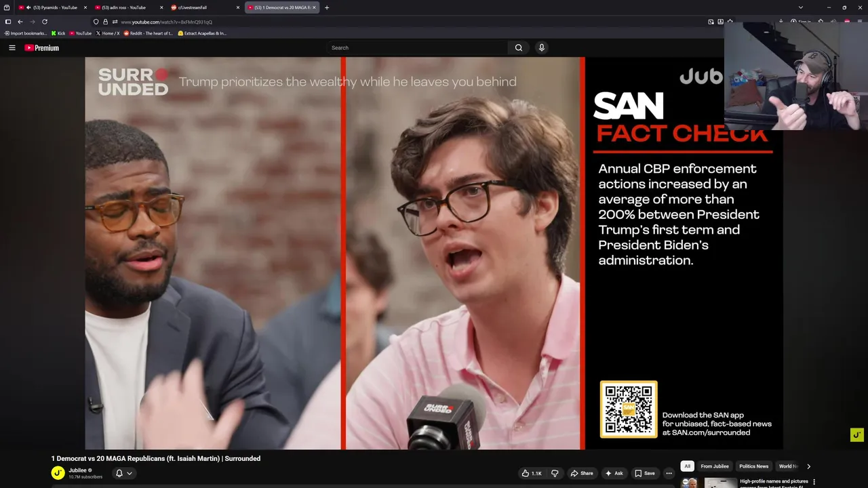Close the r/LivestreamFail tab
Image resolution: width=868 pixels, height=488 pixels.
(238, 7)
